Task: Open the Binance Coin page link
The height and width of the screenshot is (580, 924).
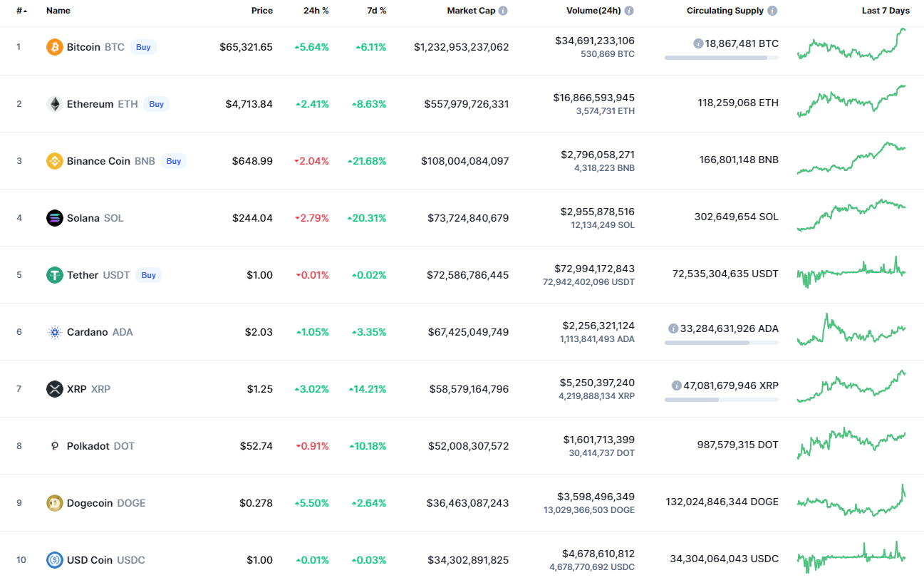Action: coord(98,161)
